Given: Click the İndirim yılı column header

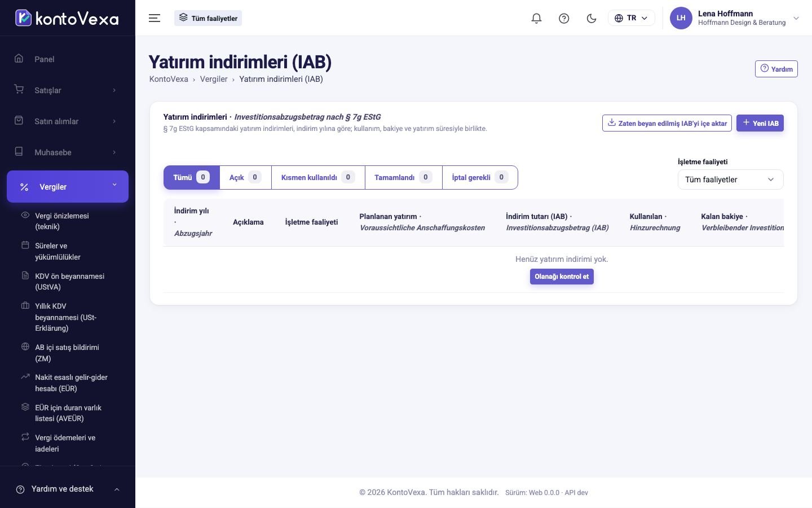Looking at the screenshot, I should pos(193,222).
